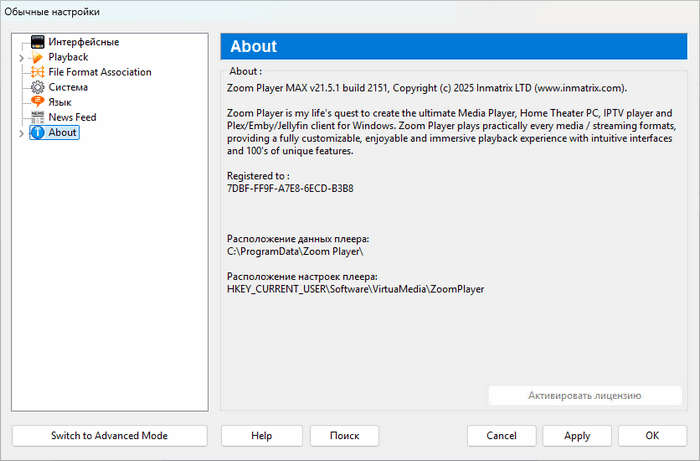This screenshot has height=461, width=700.
Task: Click the Активировать лицензию button
Action: [584, 395]
